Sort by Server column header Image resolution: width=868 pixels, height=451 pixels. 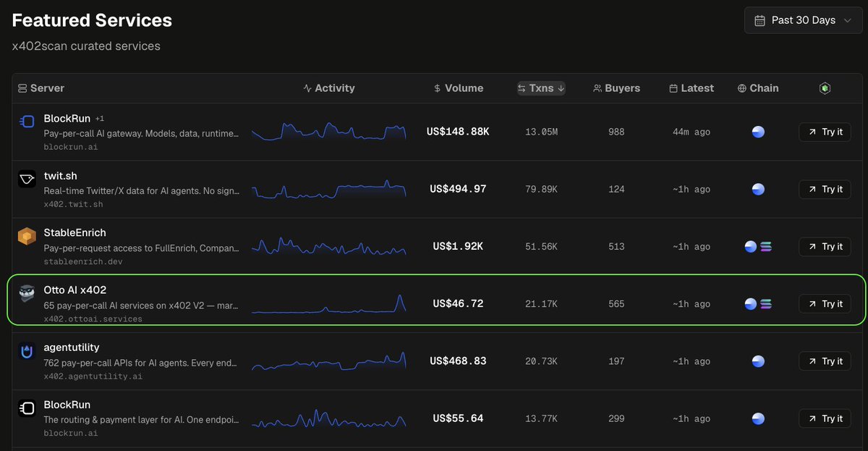coord(41,88)
